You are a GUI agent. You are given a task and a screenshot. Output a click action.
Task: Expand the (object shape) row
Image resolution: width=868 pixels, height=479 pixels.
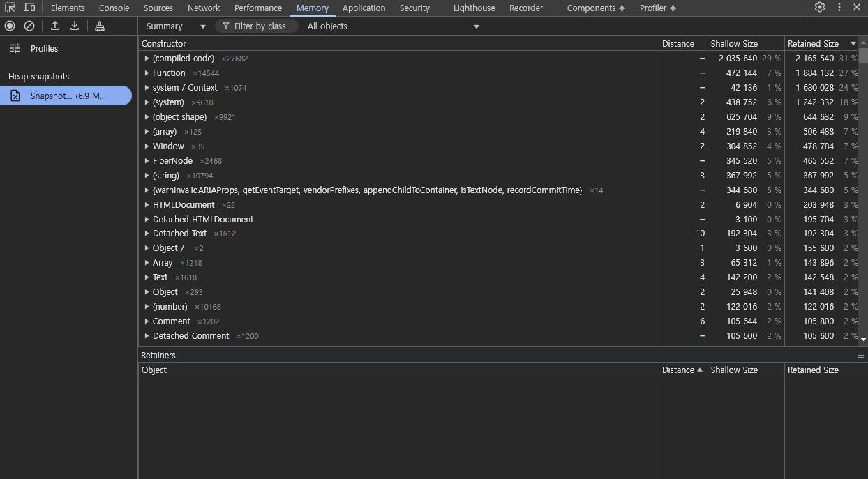pyautogui.click(x=147, y=117)
